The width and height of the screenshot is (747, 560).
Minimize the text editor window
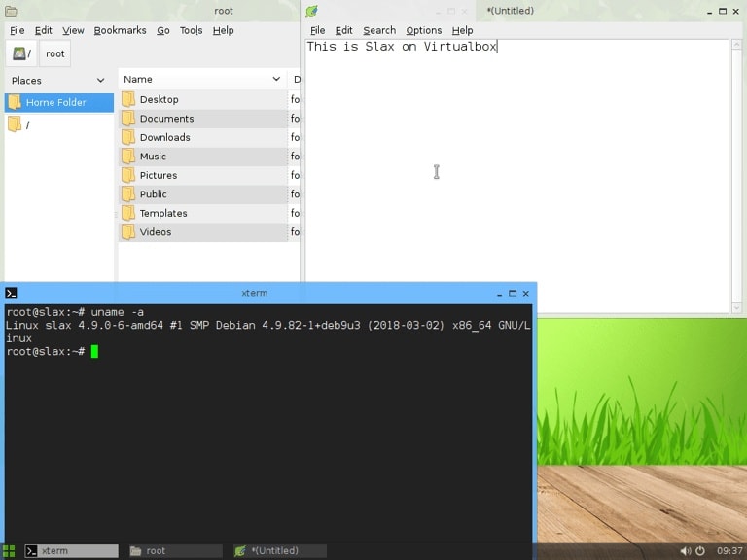pyautogui.click(x=709, y=12)
